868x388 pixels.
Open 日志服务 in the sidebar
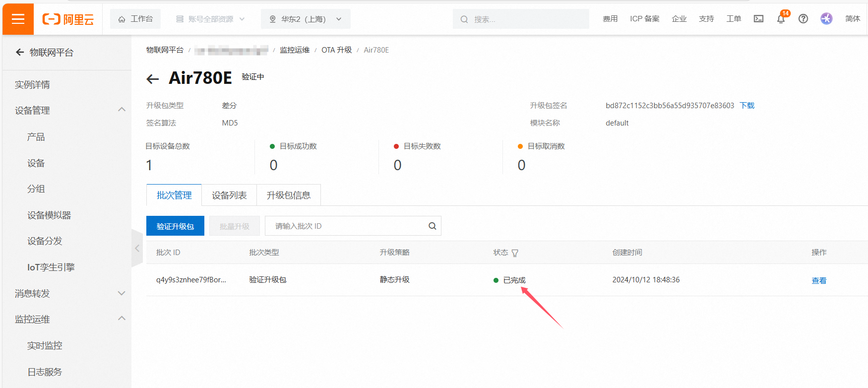45,372
